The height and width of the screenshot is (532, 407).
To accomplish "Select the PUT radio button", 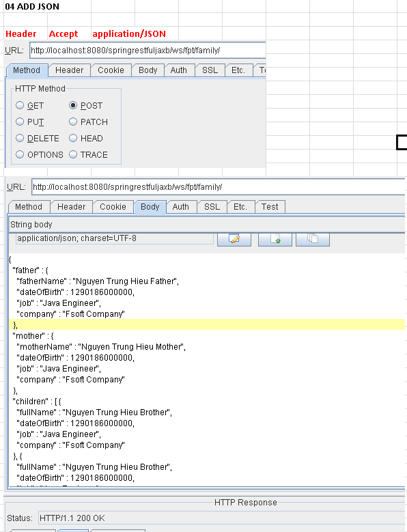I will (20, 122).
